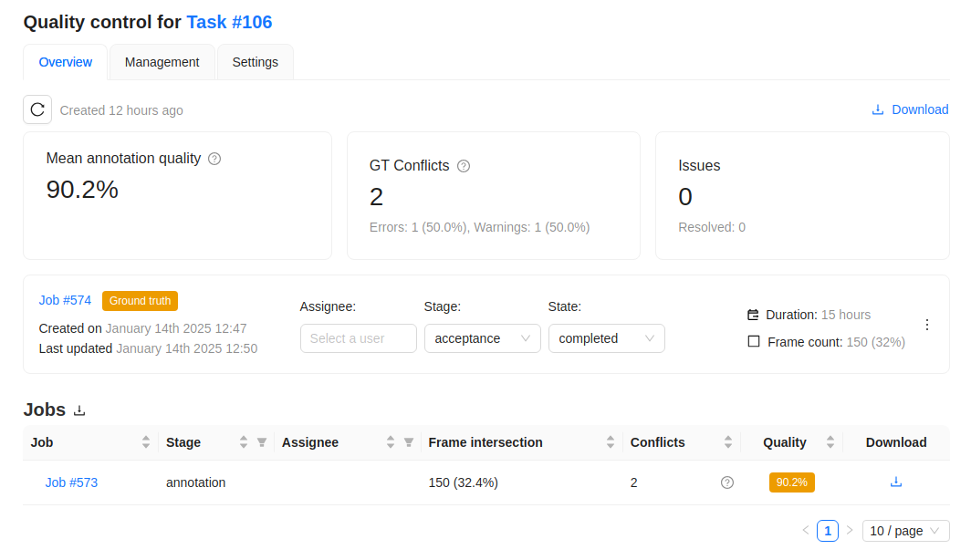
Task: Sort the table by Quality column
Action: (830, 442)
